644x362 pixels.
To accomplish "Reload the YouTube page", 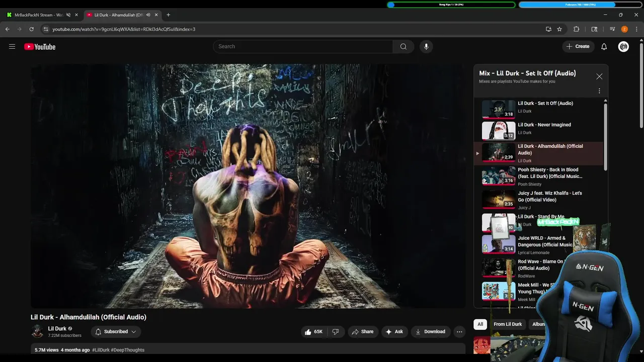I will coord(32,29).
